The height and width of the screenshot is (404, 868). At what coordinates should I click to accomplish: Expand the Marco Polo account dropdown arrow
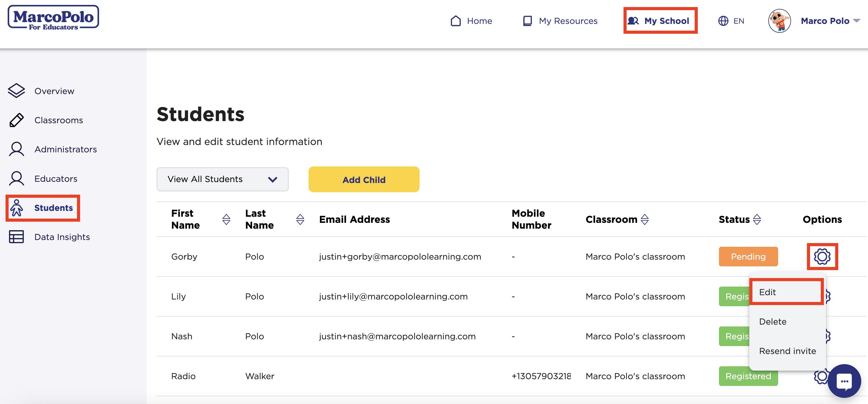pos(857,21)
